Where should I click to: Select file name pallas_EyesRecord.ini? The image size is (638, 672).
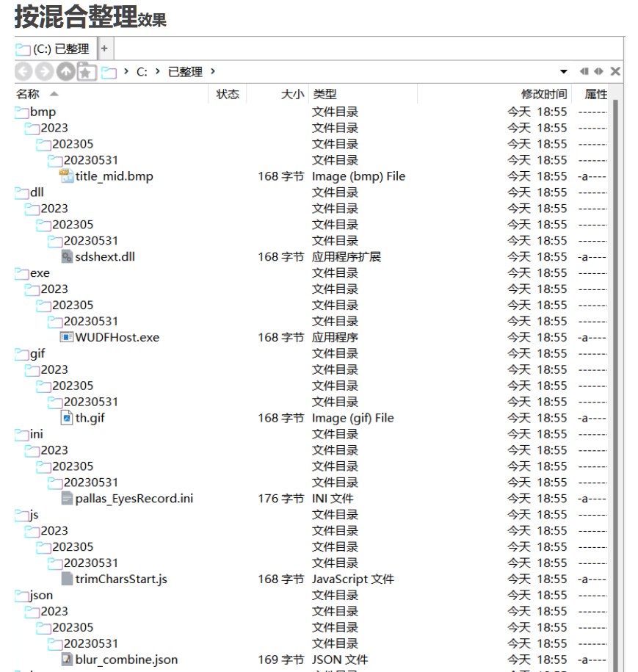tap(134, 499)
